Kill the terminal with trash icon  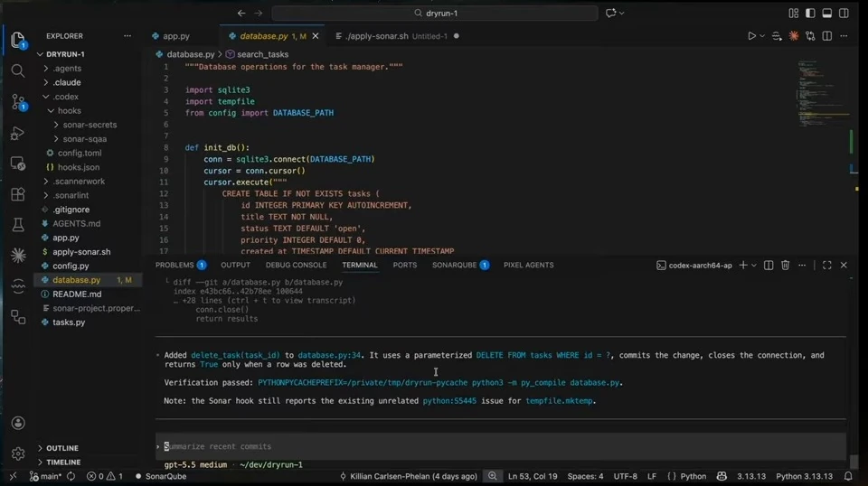785,266
